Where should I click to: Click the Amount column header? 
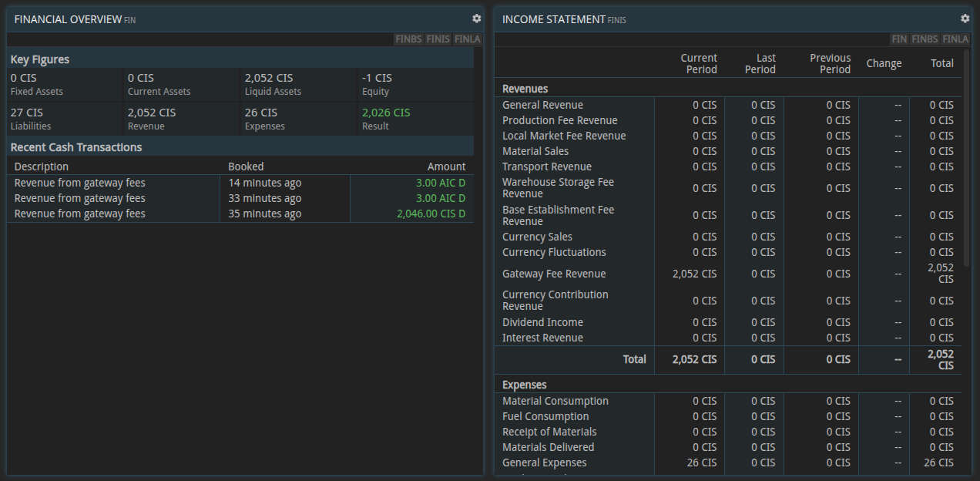(446, 166)
